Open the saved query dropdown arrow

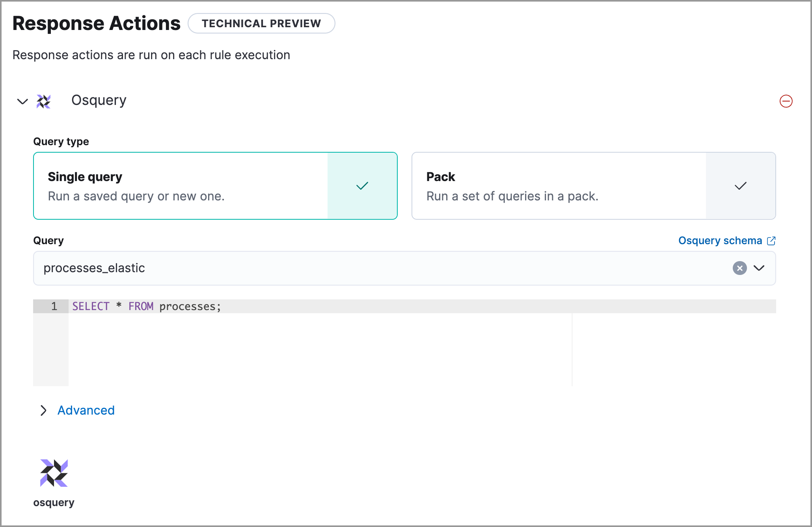click(759, 268)
